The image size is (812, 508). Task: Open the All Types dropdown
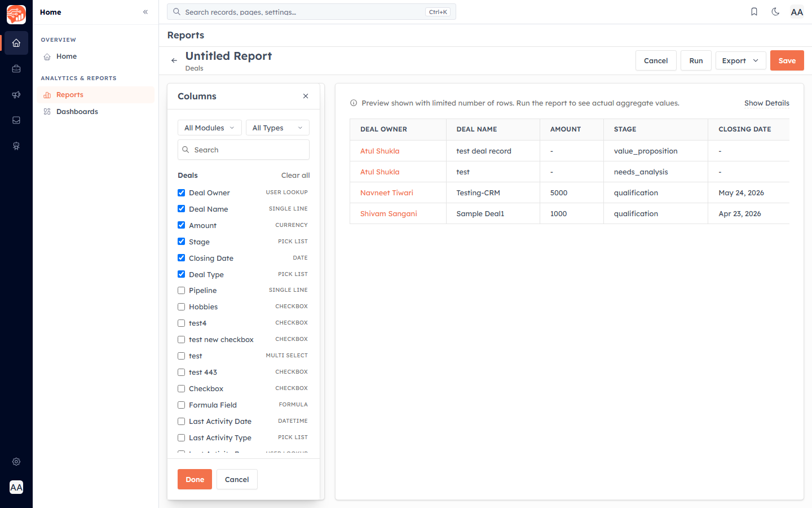tap(277, 128)
